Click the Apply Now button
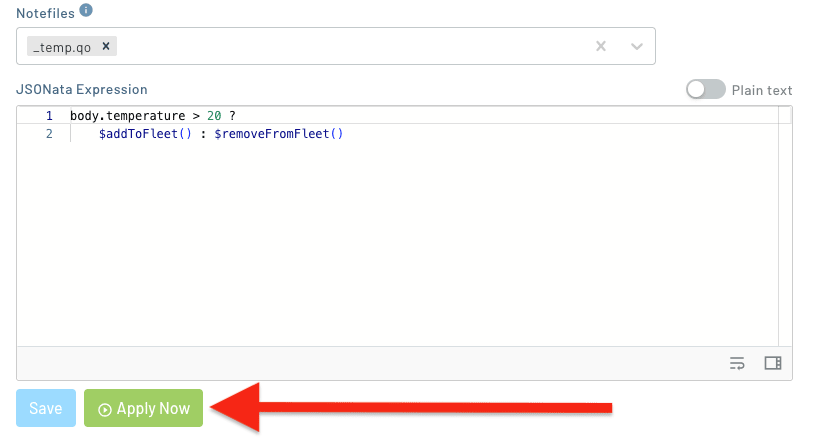The width and height of the screenshot is (818, 441). pyautogui.click(x=143, y=408)
